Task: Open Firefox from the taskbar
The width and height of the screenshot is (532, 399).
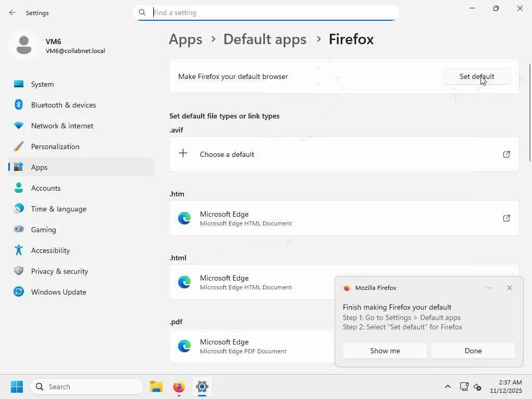Action: click(x=179, y=387)
